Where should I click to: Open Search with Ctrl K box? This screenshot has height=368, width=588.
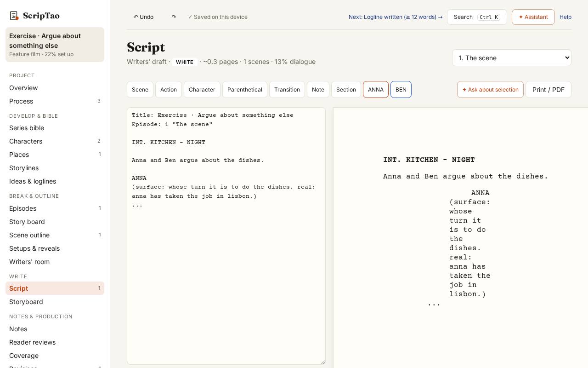[x=477, y=17]
